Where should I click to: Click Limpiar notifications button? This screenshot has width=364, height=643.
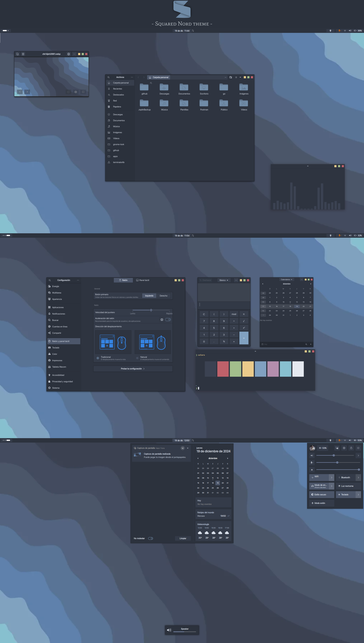(183, 538)
